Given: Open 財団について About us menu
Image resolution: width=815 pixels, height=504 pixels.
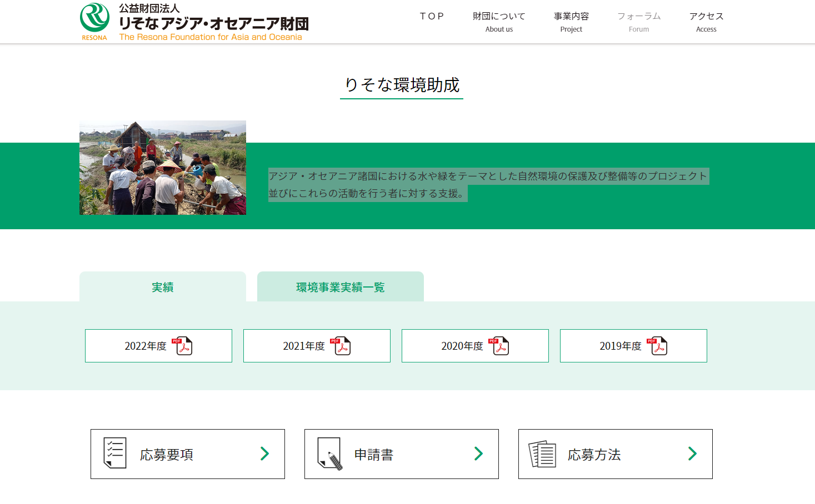Looking at the screenshot, I should pos(499,22).
